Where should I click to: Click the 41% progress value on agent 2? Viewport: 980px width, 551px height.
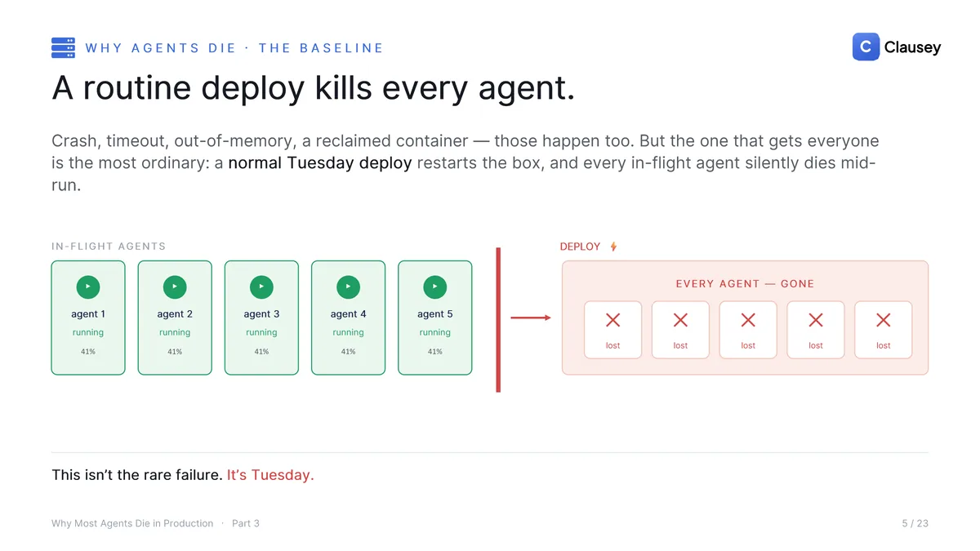[175, 352]
